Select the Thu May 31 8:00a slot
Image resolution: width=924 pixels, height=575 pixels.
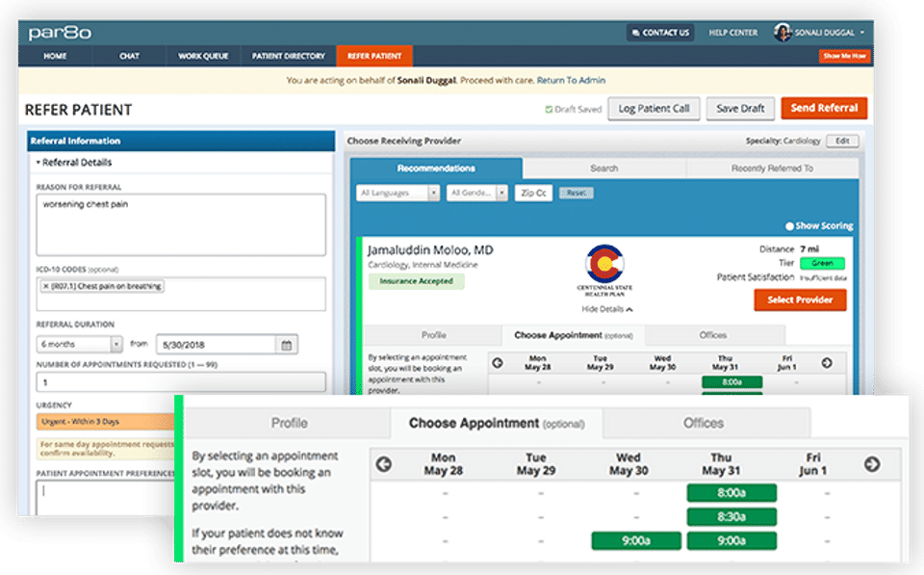pyautogui.click(x=731, y=492)
